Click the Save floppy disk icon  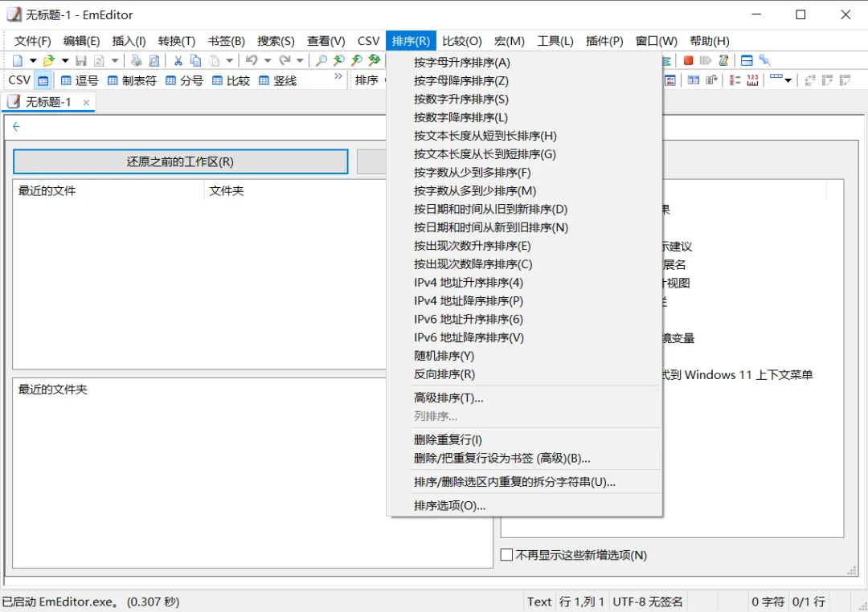click(81, 60)
